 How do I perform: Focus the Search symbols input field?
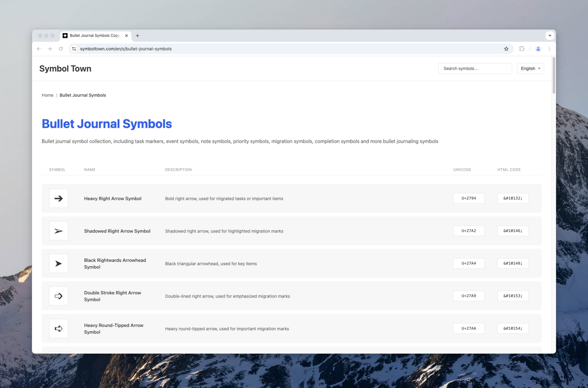coord(475,68)
